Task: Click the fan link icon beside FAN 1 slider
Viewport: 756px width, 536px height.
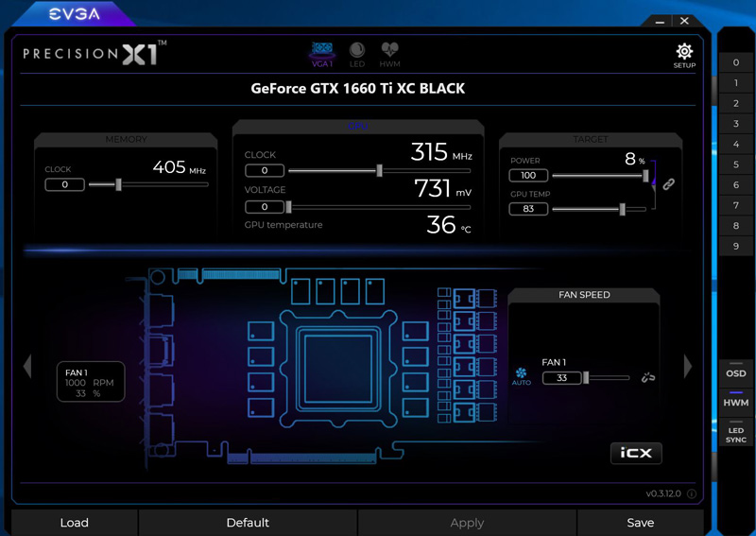Action: (648, 377)
